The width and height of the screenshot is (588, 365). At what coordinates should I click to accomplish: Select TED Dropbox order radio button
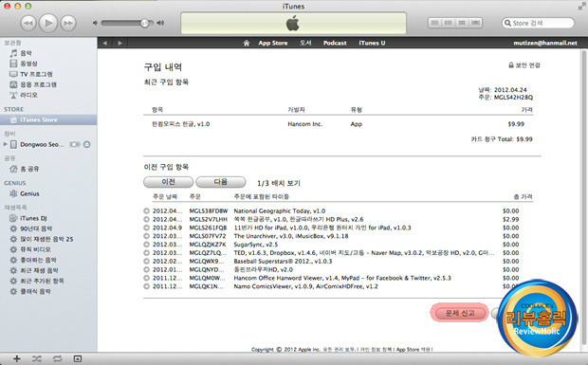coord(146,253)
